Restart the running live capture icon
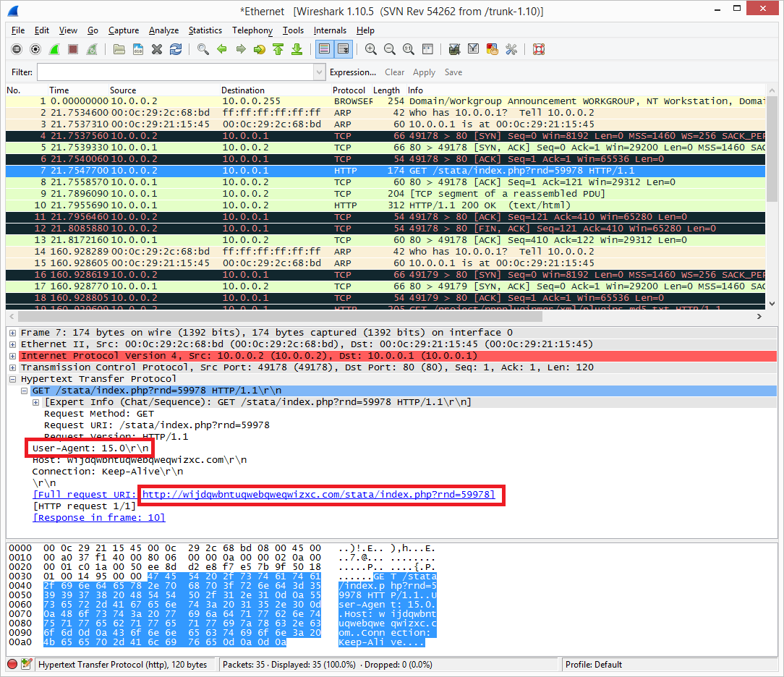This screenshot has width=784, height=677. [x=92, y=49]
